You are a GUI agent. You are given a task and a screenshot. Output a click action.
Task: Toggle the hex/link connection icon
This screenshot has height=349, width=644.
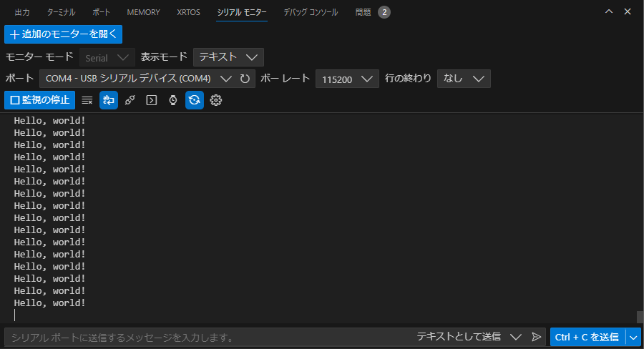pyautogui.click(x=130, y=100)
